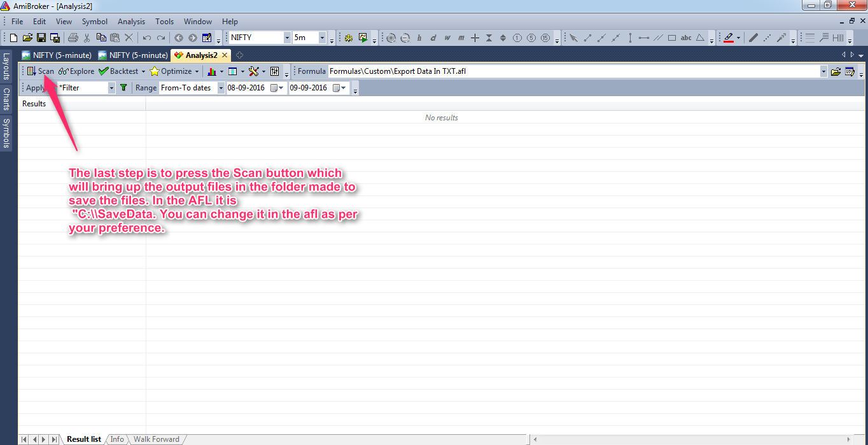Toggle hourly interval h button

pos(419,38)
